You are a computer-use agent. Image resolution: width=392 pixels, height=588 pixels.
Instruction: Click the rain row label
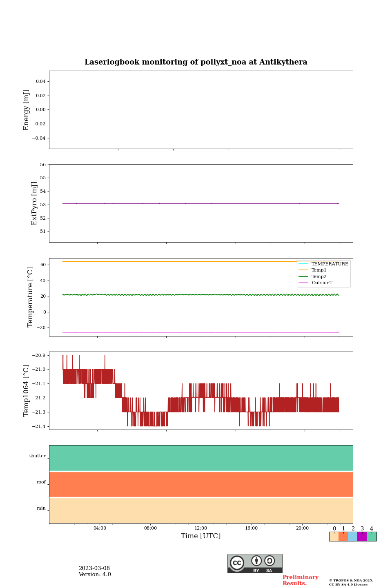41,508
